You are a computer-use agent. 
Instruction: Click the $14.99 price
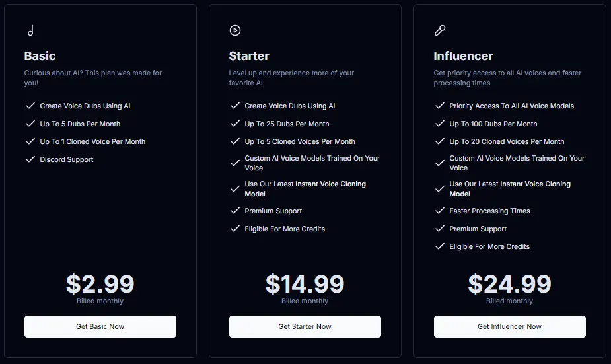(x=305, y=283)
